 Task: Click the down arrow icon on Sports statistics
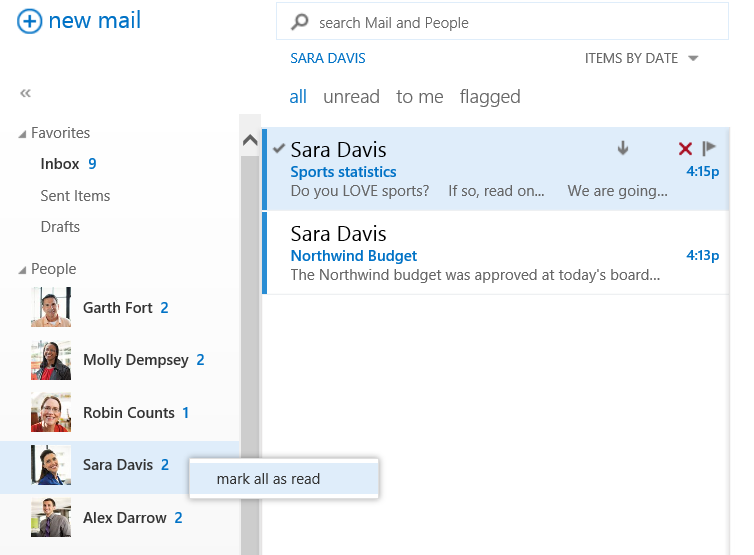623,149
